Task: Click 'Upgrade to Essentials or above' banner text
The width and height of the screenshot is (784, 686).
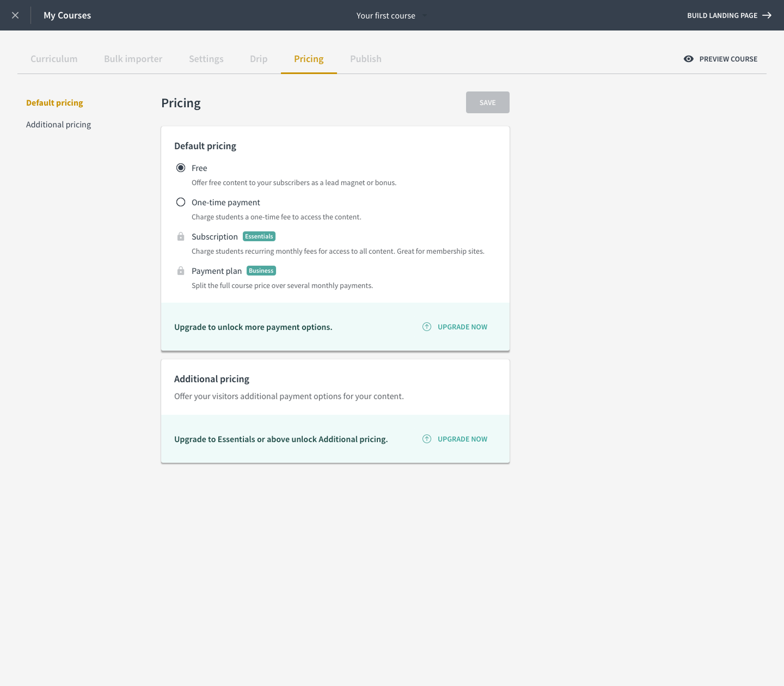Action: [x=281, y=439]
